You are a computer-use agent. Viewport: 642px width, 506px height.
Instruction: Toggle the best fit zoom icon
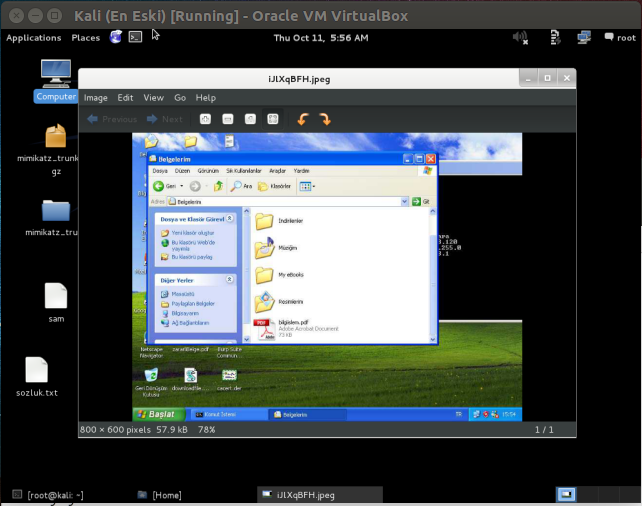click(x=273, y=119)
